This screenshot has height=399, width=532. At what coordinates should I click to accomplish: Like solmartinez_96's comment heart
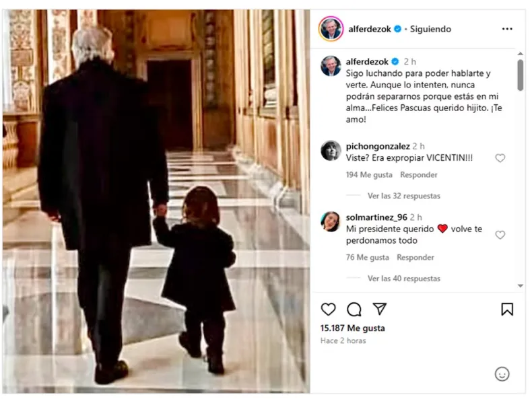(500, 235)
